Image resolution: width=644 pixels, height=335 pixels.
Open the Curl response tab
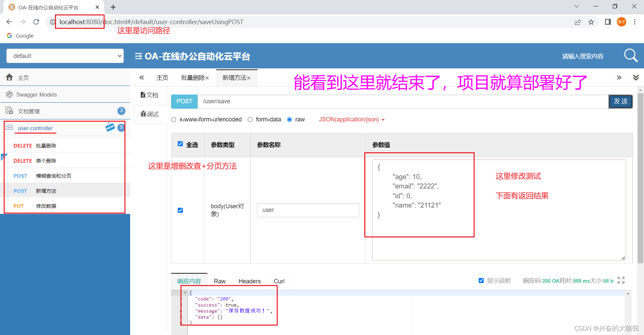coord(279,281)
